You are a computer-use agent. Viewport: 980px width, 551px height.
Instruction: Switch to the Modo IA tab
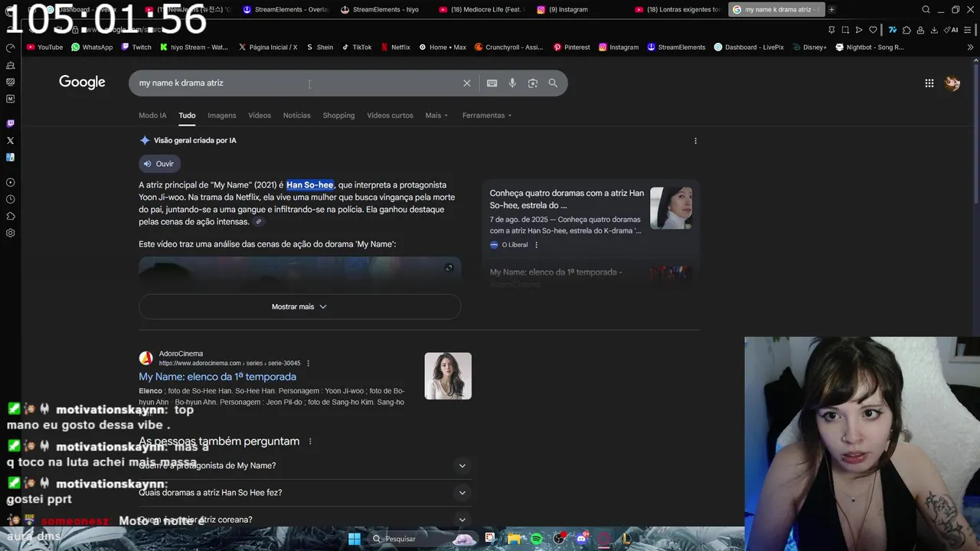152,116
